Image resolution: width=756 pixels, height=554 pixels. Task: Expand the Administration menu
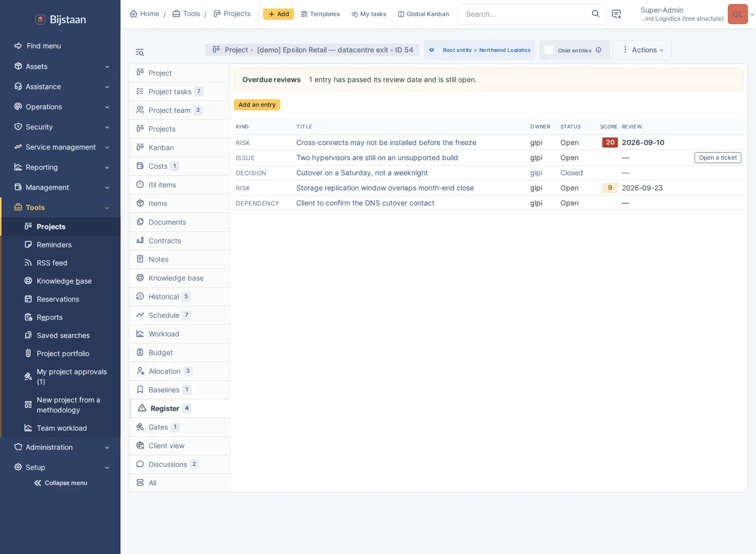(60, 447)
